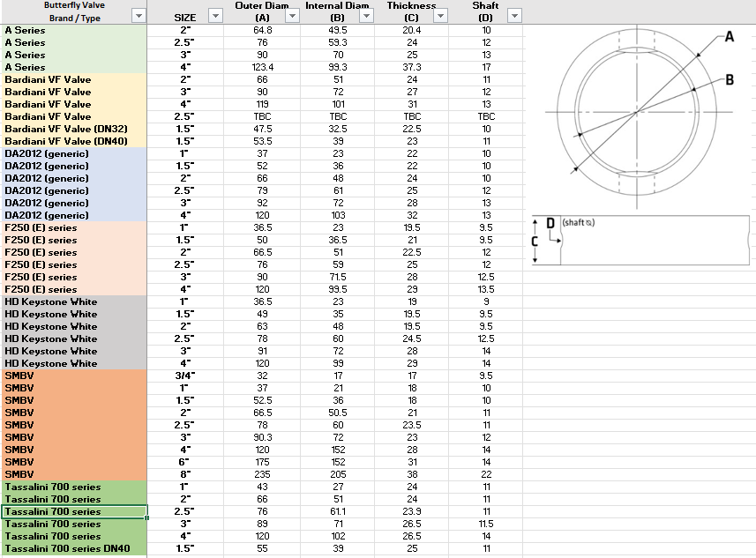Click the thickness cell 23.5
756x558 pixels.
pos(412,425)
